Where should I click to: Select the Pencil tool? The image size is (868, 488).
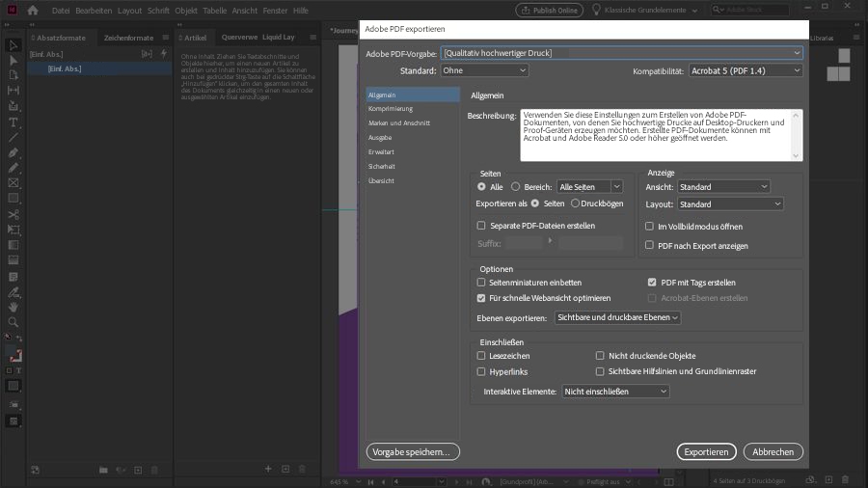pyautogui.click(x=14, y=168)
